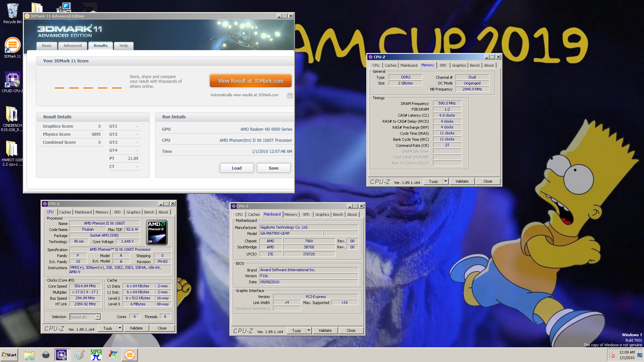
Task: Click View Result at 3DMark.com button
Action: [251, 81]
